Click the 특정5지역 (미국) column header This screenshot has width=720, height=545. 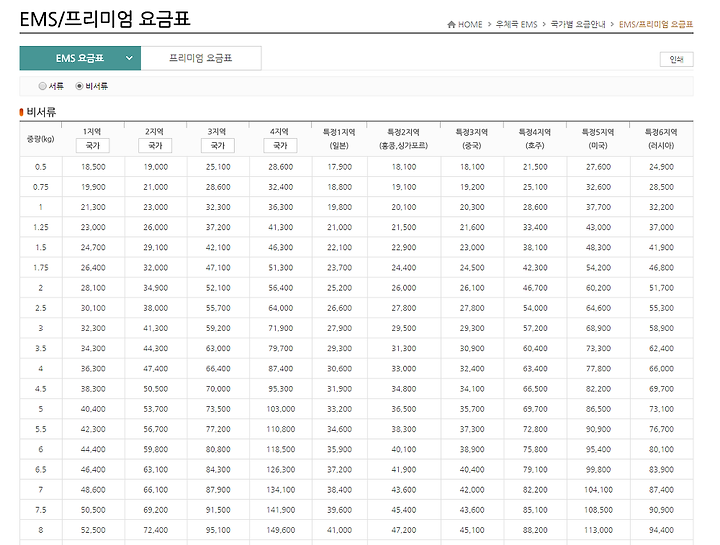pyautogui.click(x=598, y=139)
